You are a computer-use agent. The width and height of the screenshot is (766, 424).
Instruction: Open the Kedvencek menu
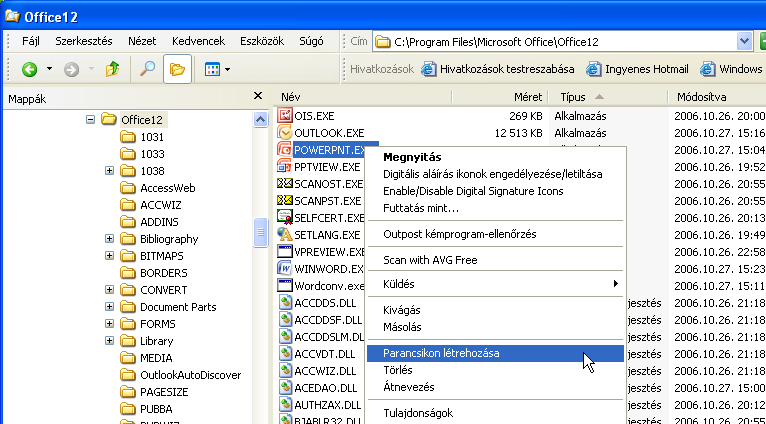tap(198, 41)
